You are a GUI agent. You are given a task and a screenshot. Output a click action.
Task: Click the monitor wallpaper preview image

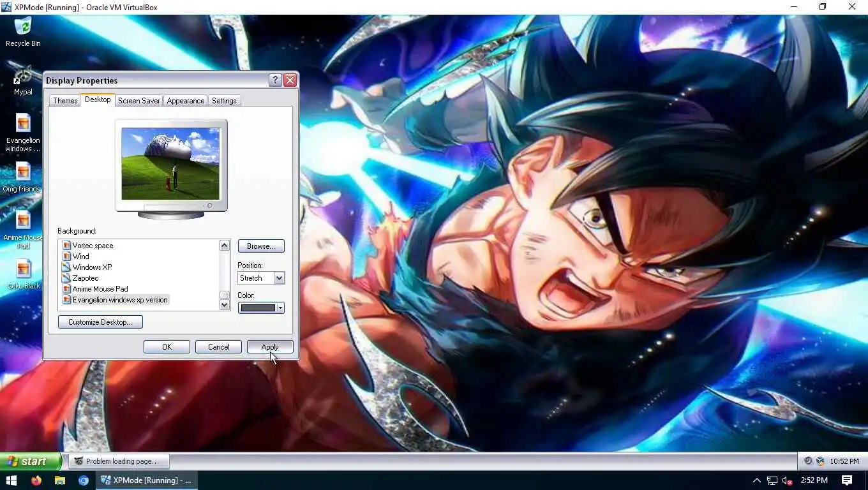click(170, 164)
